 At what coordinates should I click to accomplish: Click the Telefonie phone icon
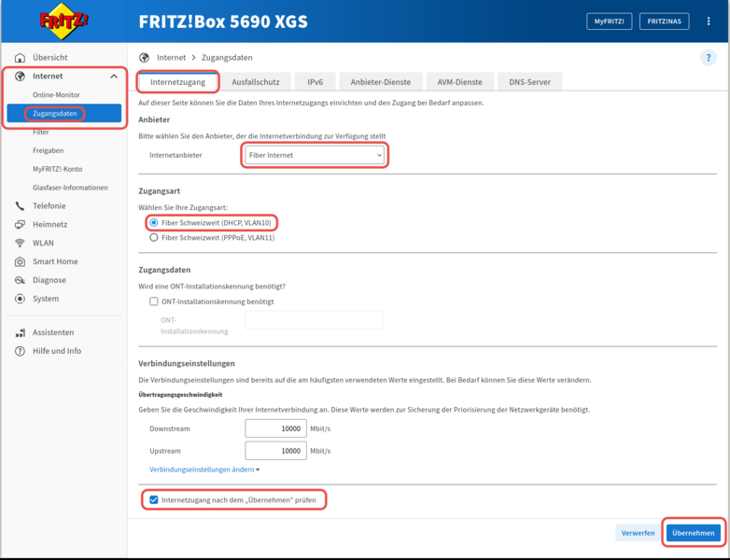20,205
